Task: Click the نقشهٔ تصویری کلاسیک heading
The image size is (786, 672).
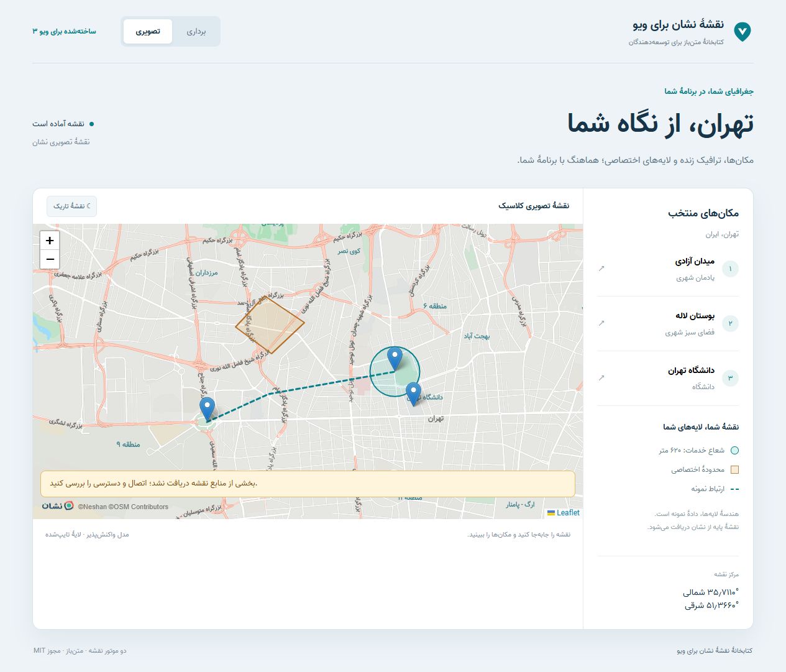Action: [x=534, y=206]
